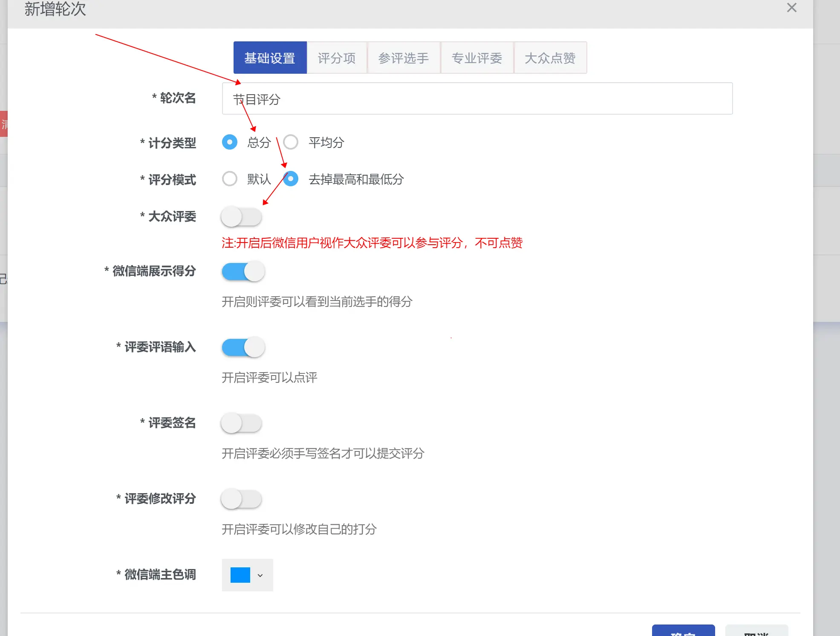Expand the color picker dropdown arrow
Screen dimensions: 840x636
click(260, 575)
